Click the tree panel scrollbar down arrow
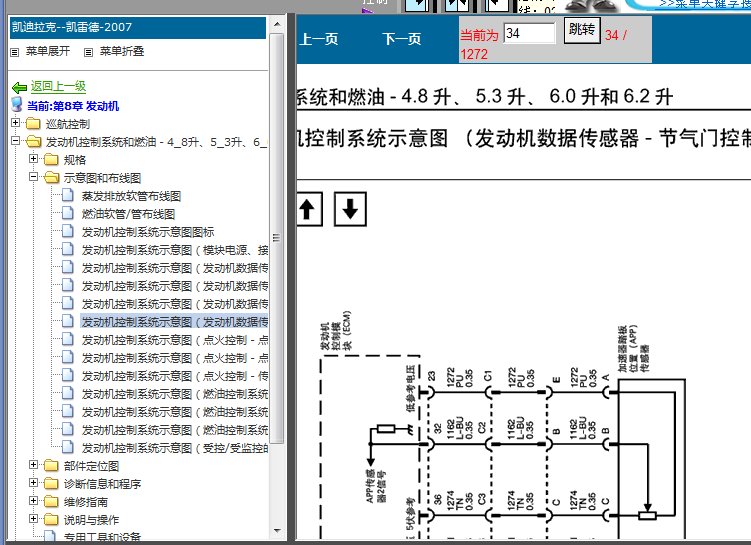This screenshot has height=545, width=751. tap(277, 531)
